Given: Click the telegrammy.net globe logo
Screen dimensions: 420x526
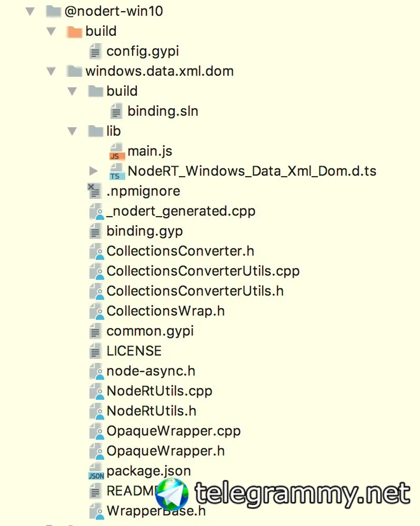Looking at the screenshot, I should pyautogui.click(x=172, y=494).
